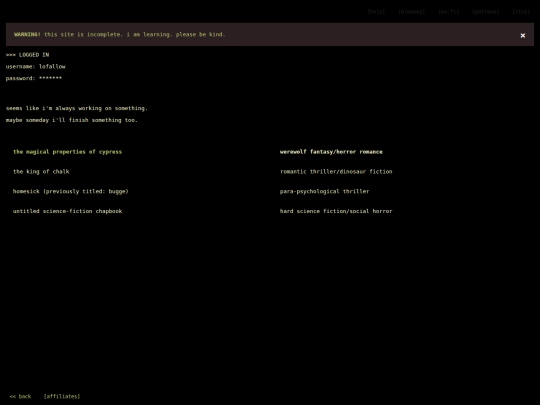Click romantic thriller/dinosaur fiction description
The height and width of the screenshot is (405, 540).
(336, 172)
